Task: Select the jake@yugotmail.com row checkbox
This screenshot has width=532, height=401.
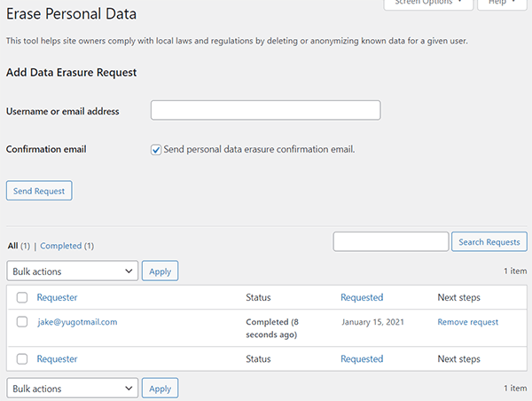Action: (x=22, y=322)
